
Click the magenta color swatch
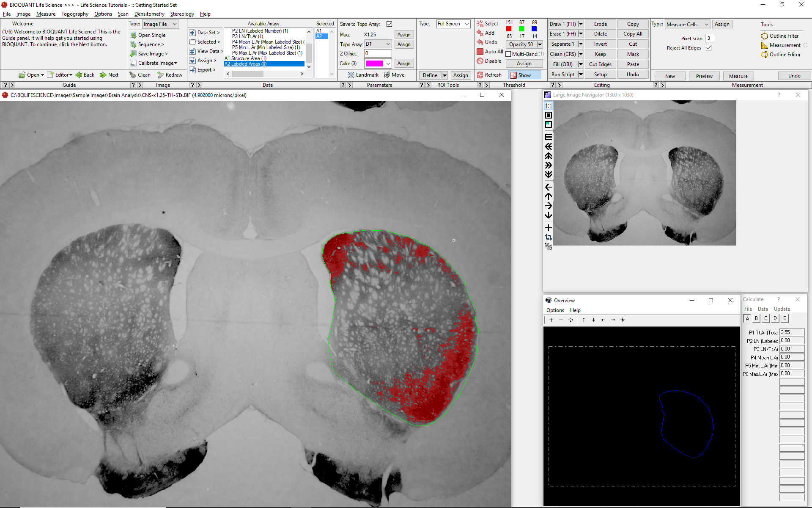coord(374,63)
